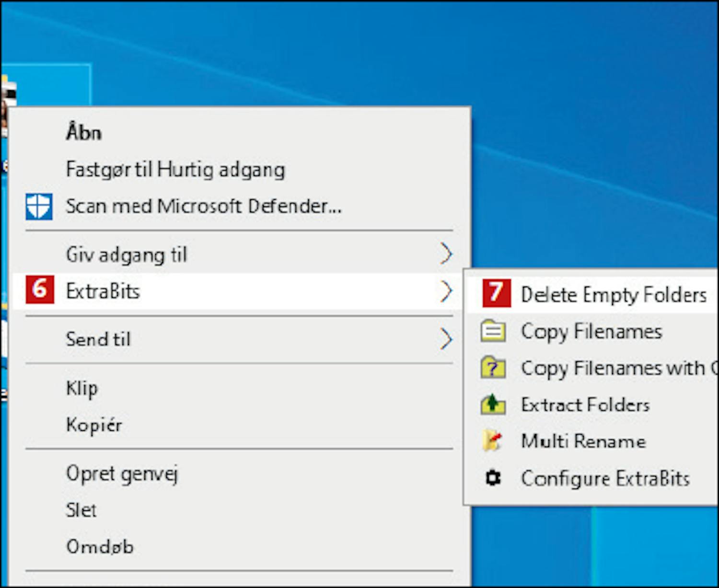Expand the Send til submenu arrow
This screenshot has width=719, height=588.
click(446, 339)
